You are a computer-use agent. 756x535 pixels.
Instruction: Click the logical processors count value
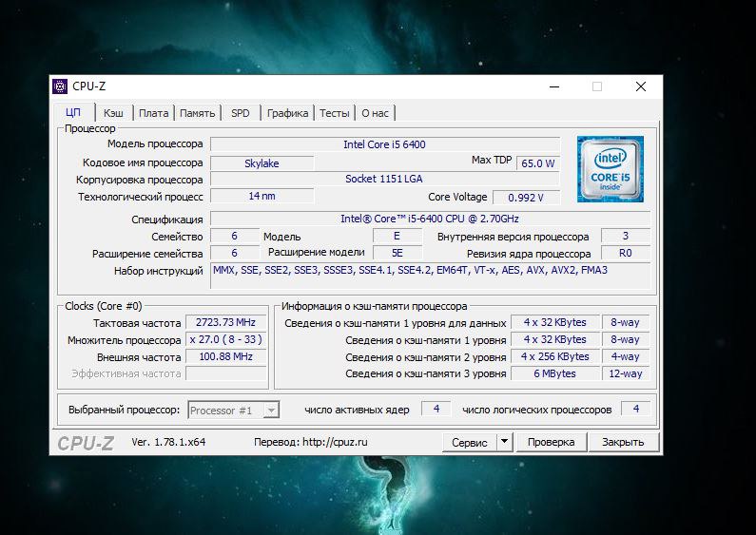636,409
